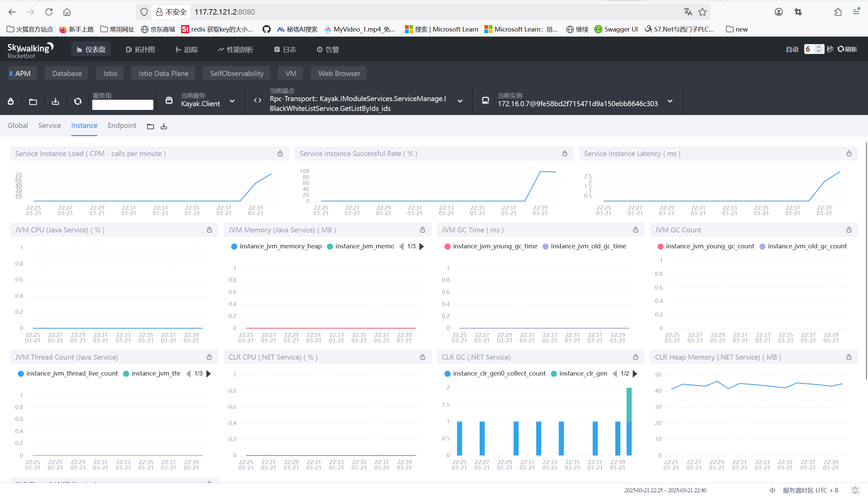Go to next JVM Memory legend page
This screenshot has width=868, height=496.
[422, 246]
